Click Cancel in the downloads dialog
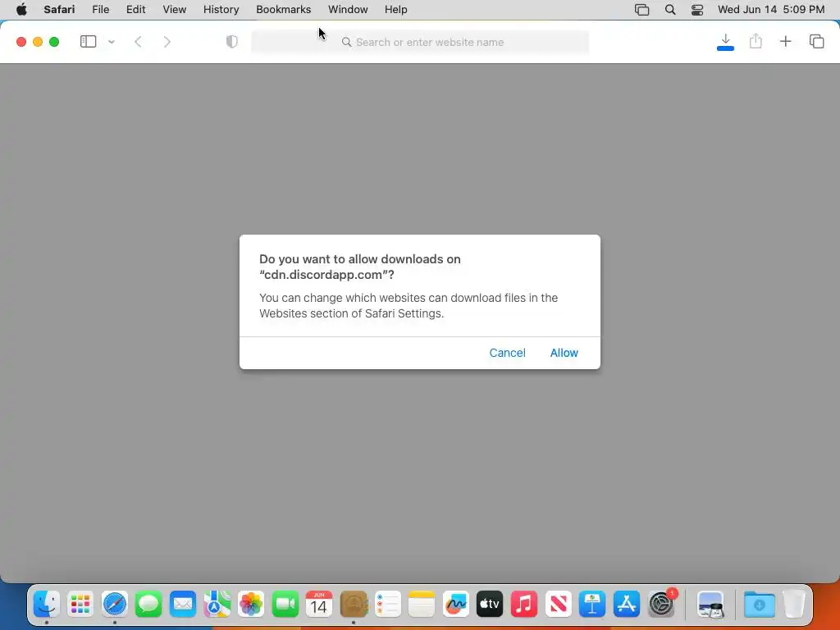 click(x=507, y=353)
